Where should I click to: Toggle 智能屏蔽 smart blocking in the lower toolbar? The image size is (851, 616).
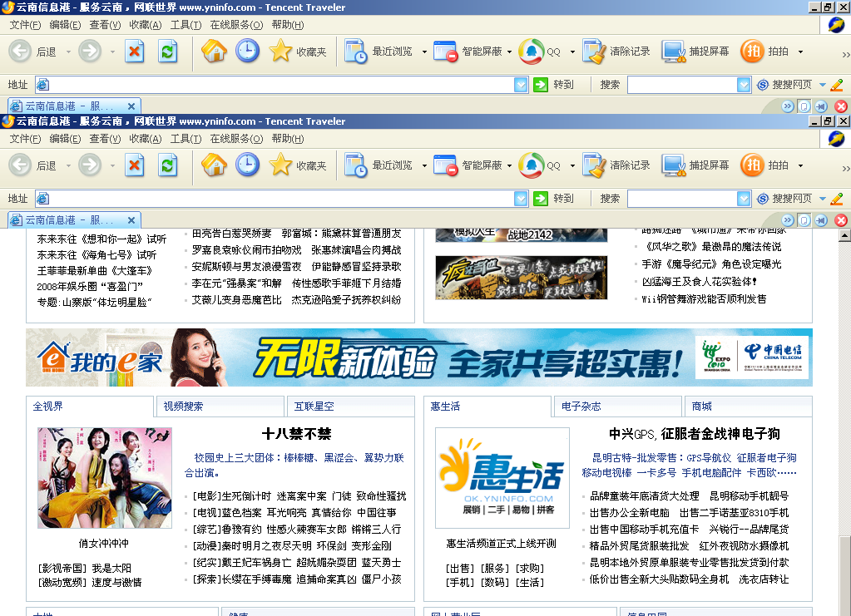446,165
